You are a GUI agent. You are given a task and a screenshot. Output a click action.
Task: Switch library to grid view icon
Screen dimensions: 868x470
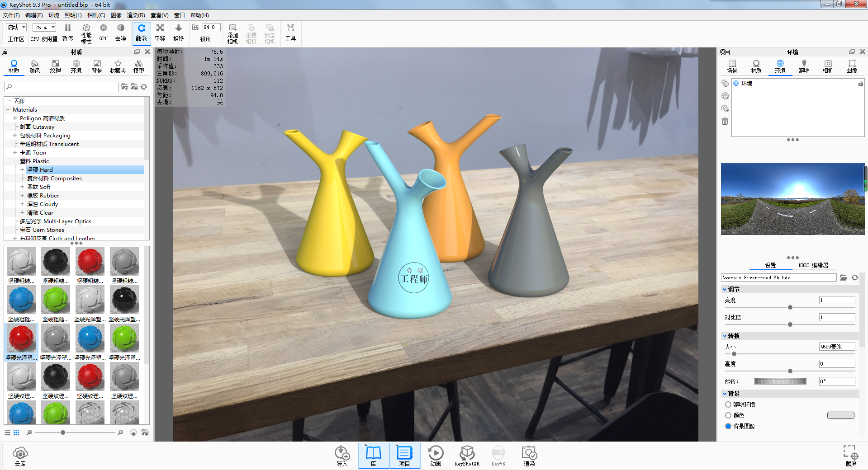coord(16,432)
